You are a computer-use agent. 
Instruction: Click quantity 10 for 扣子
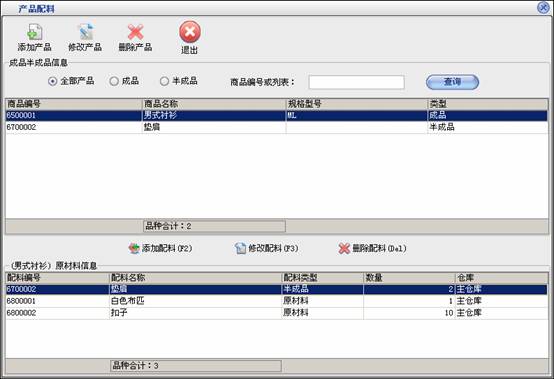(449, 313)
